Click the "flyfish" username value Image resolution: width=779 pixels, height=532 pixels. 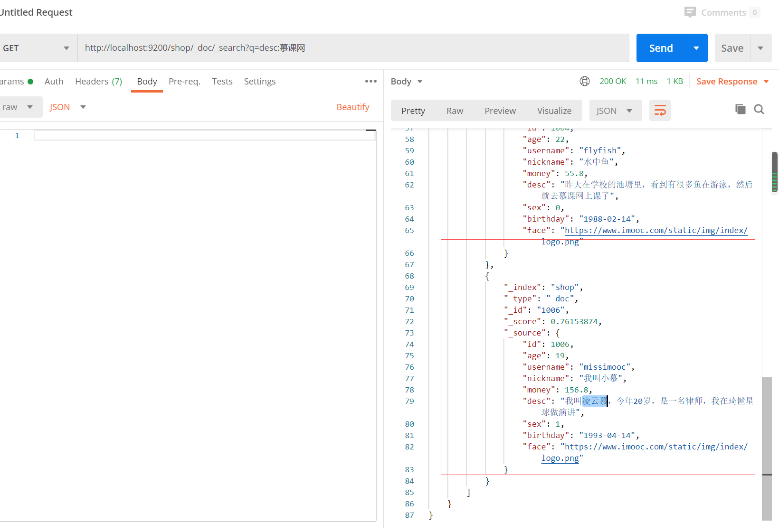[600, 150]
